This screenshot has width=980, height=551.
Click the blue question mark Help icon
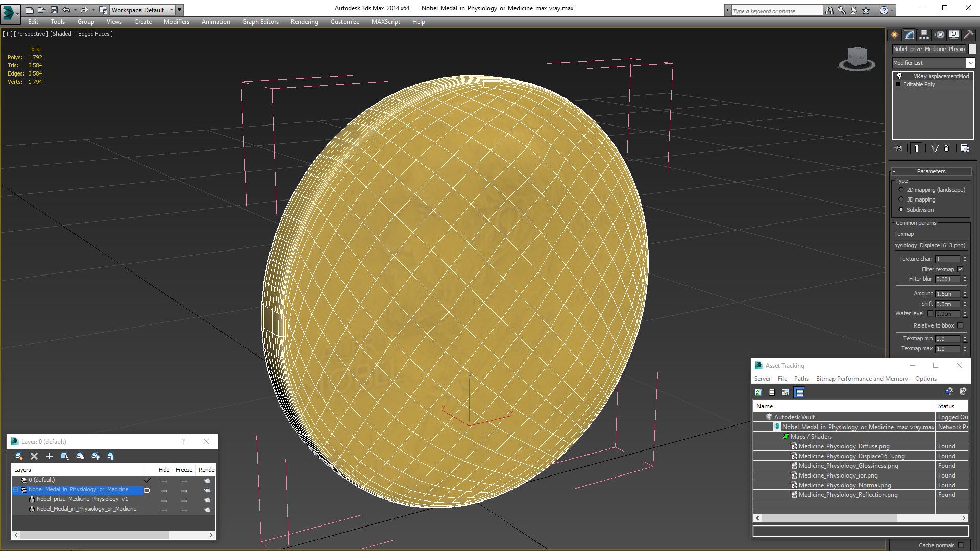[x=884, y=10]
